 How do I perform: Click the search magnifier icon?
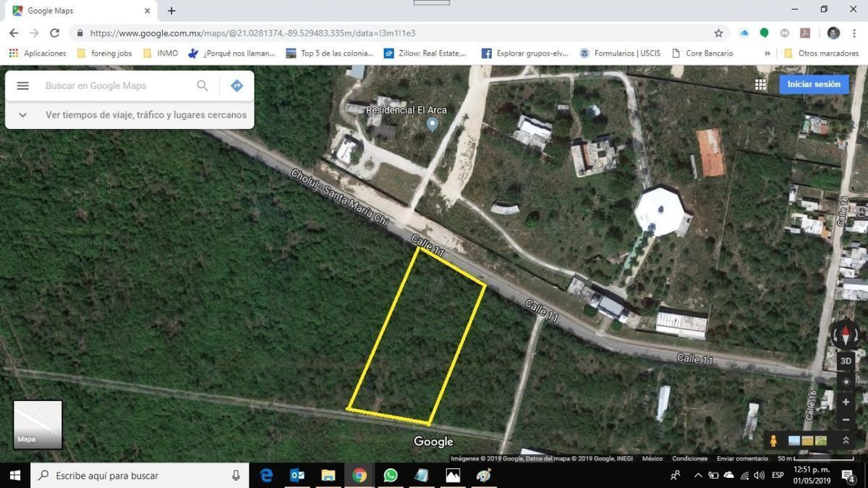point(203,85)
